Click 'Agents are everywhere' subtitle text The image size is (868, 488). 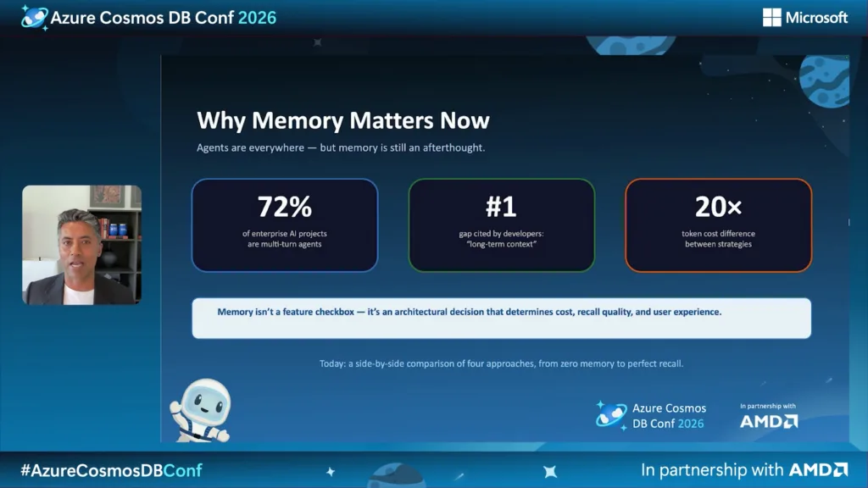click(341, 147)
